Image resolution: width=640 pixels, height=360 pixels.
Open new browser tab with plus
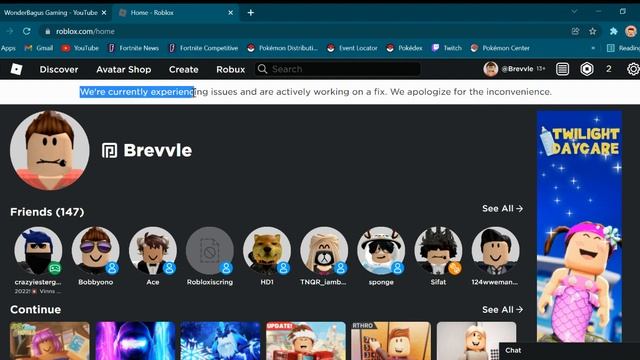tap(251, 13)
